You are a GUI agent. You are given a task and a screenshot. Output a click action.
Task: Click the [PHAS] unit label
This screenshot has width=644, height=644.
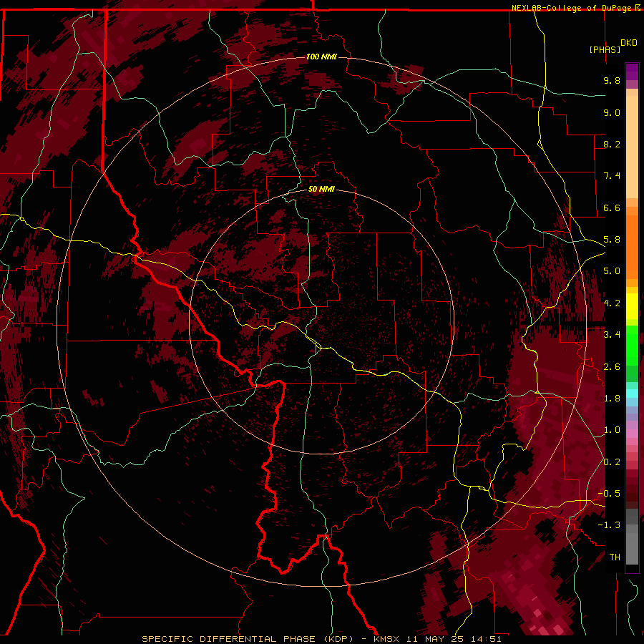[605, 49]
